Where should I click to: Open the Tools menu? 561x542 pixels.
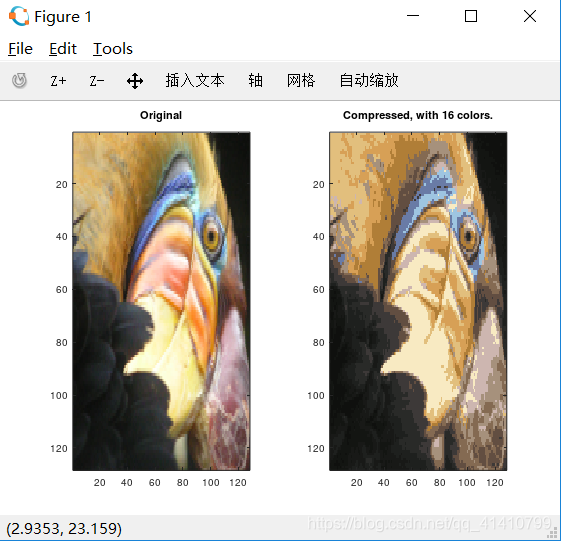(x=113, y=49)
